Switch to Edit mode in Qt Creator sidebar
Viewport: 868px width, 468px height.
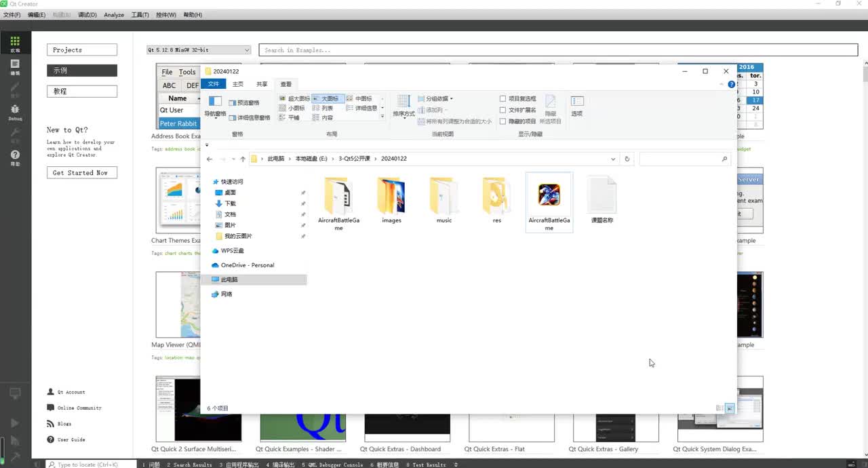(x=15, y=66)
